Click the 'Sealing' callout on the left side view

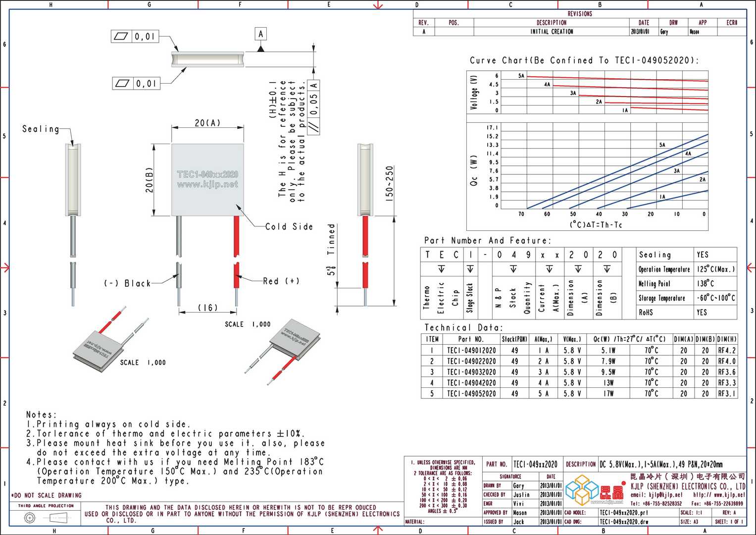(41, 129)
